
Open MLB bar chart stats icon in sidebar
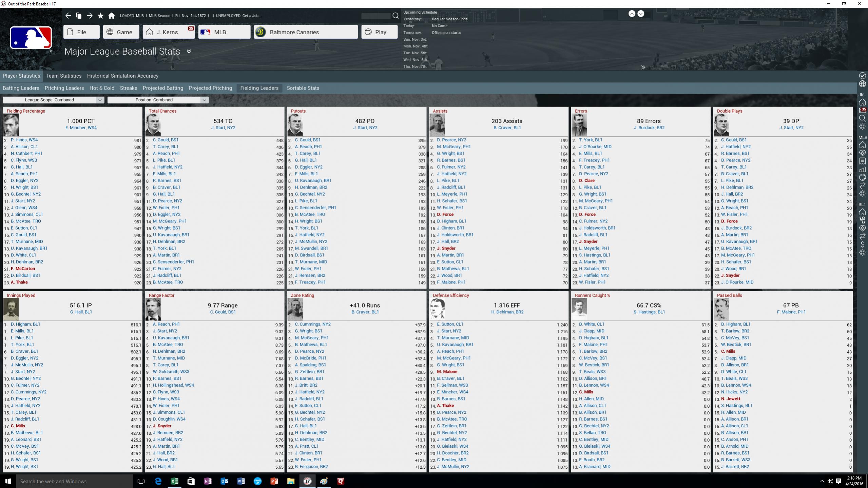pos(862,169)
